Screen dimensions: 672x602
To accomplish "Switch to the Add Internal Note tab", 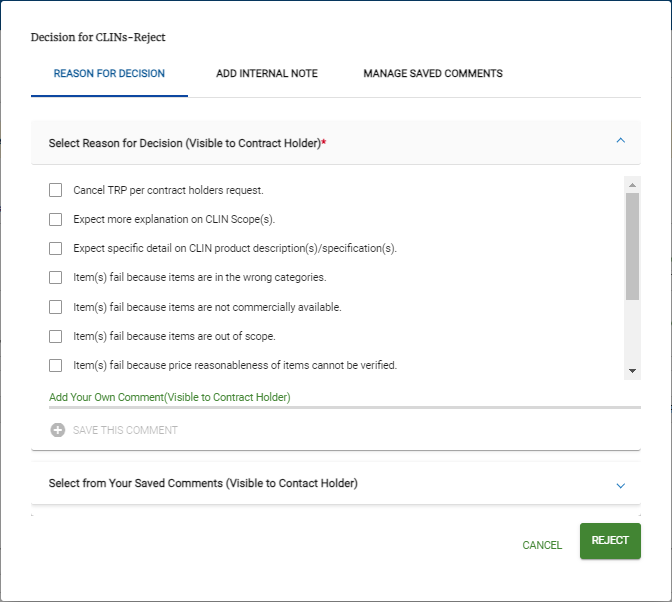I will pos(267,74).
